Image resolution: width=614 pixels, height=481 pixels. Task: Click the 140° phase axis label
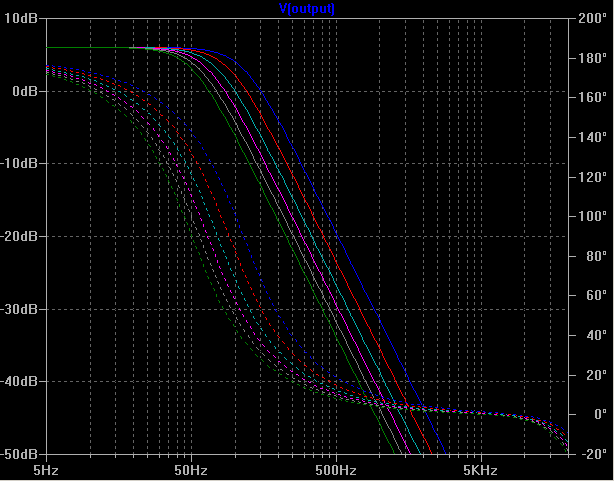coord(592,137)
